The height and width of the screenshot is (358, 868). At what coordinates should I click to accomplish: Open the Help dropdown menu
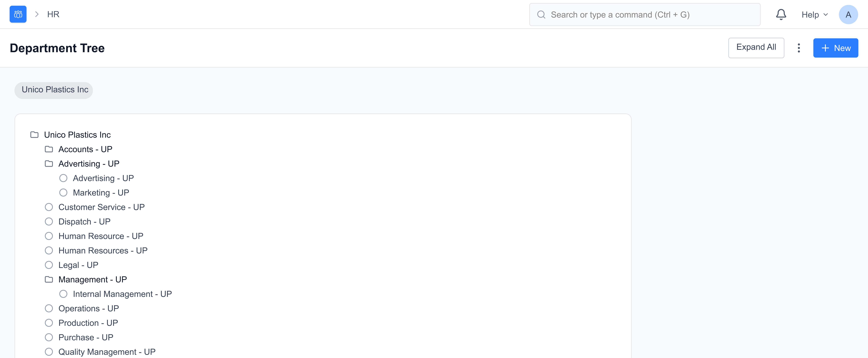814,14
